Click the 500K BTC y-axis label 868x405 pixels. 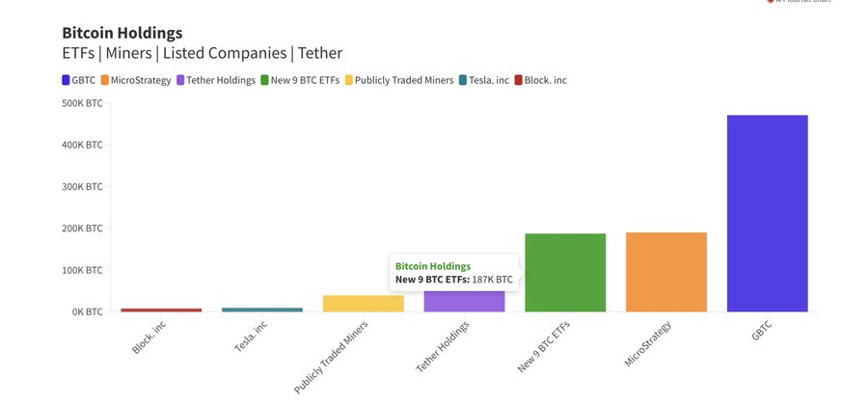(x=83, y=103)
